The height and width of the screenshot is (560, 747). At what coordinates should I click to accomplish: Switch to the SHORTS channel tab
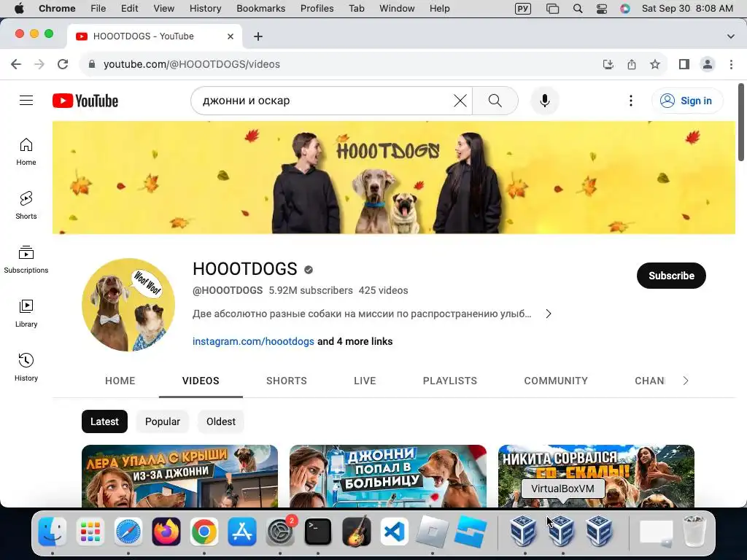(286, 381)
